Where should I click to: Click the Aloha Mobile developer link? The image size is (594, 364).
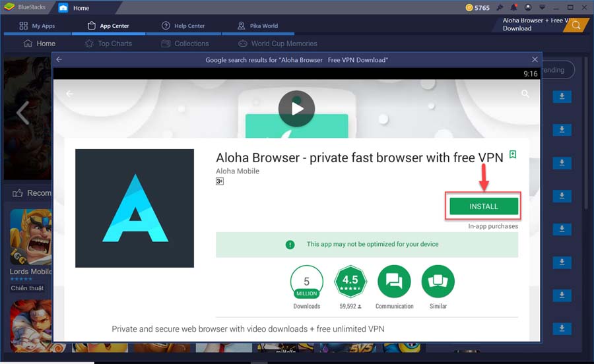click(x=238, y=171)
